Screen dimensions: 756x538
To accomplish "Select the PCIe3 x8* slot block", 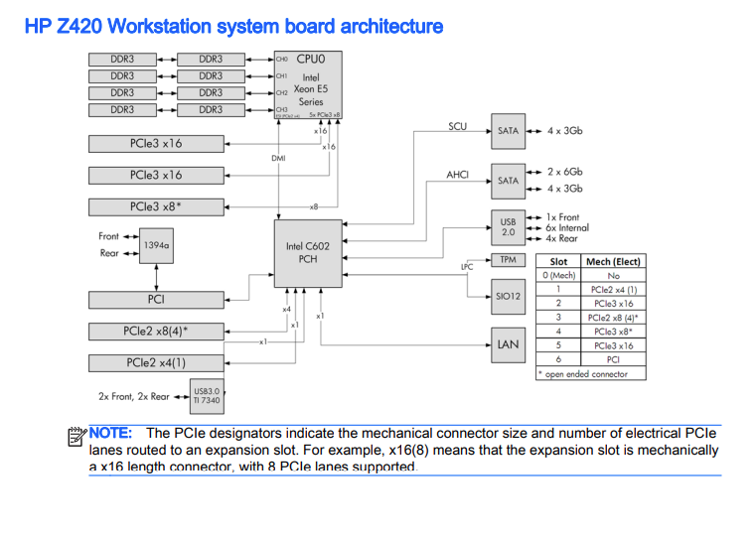I will coord(156,207).
